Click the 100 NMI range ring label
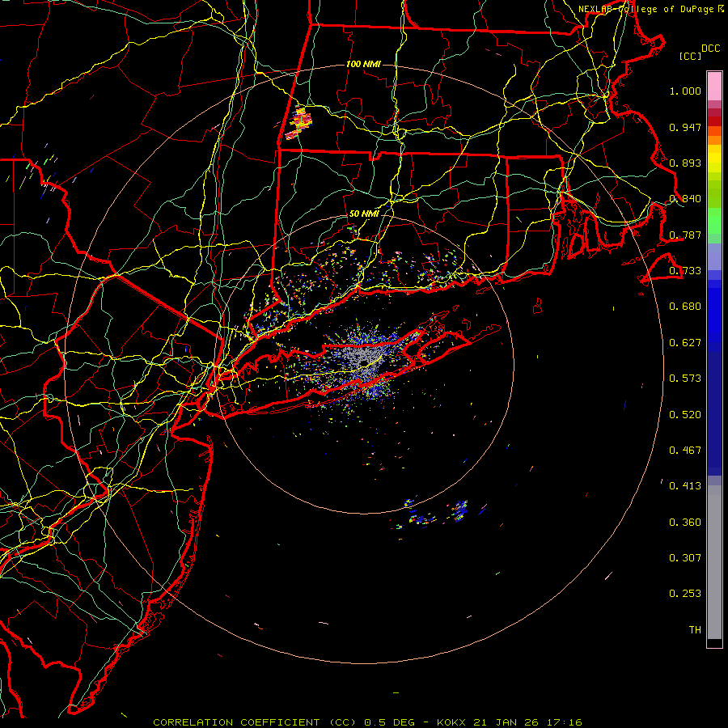728x728 pixels. [x=363, y=64]
